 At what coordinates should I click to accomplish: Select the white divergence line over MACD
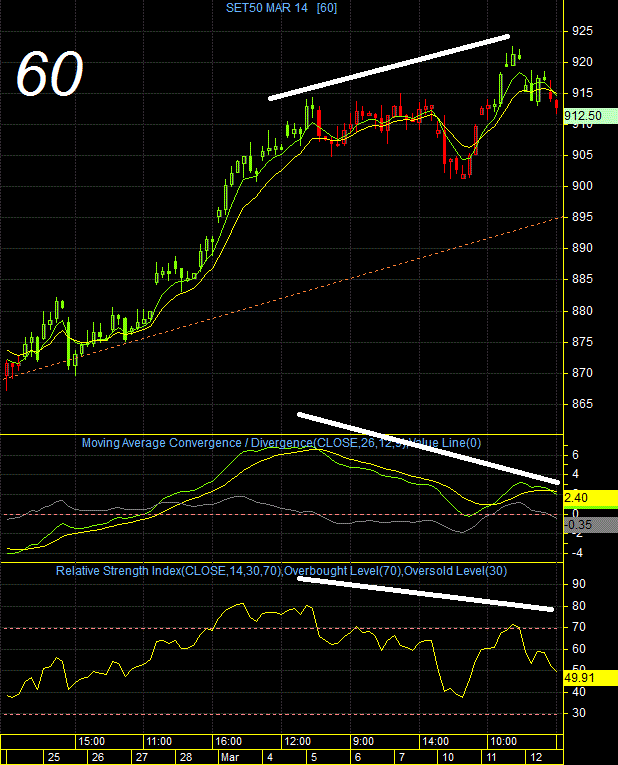tap(428, 449)
